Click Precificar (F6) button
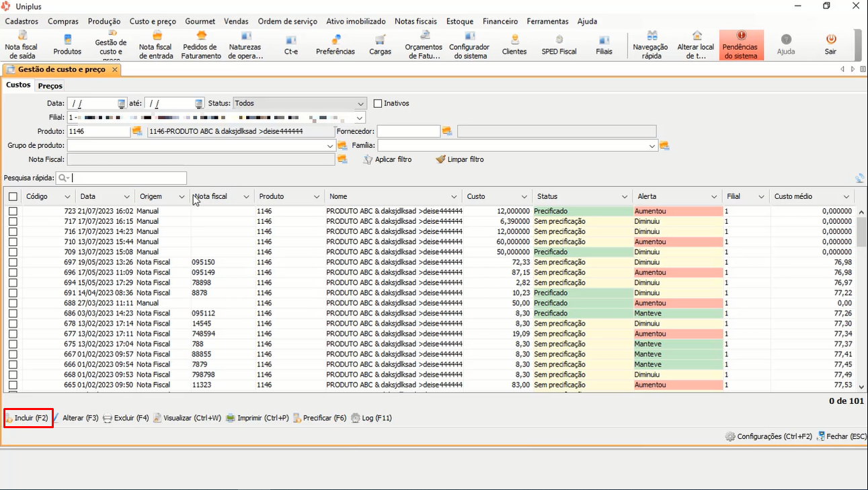 pyautogui.click(x=320, y=418)
